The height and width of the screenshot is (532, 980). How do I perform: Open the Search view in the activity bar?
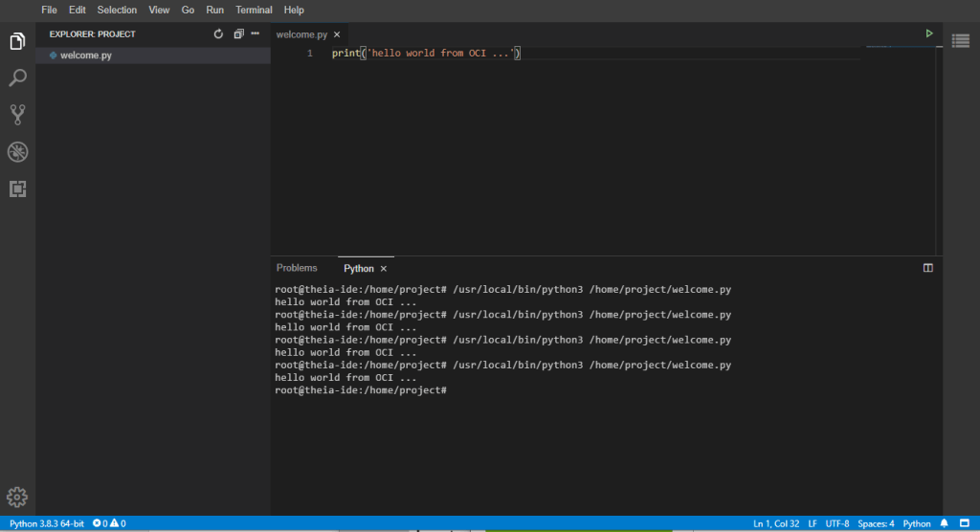17,78
